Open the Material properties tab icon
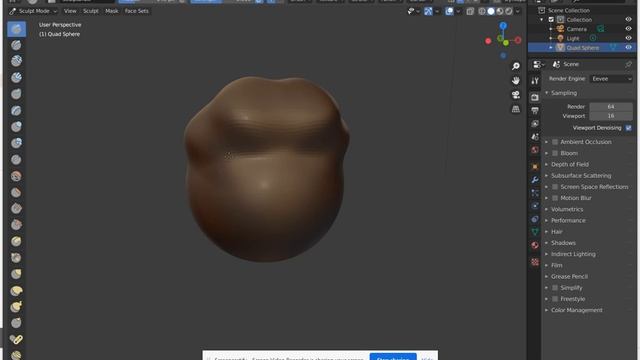This screenshot has width=640, height=360. click(535, 245)
